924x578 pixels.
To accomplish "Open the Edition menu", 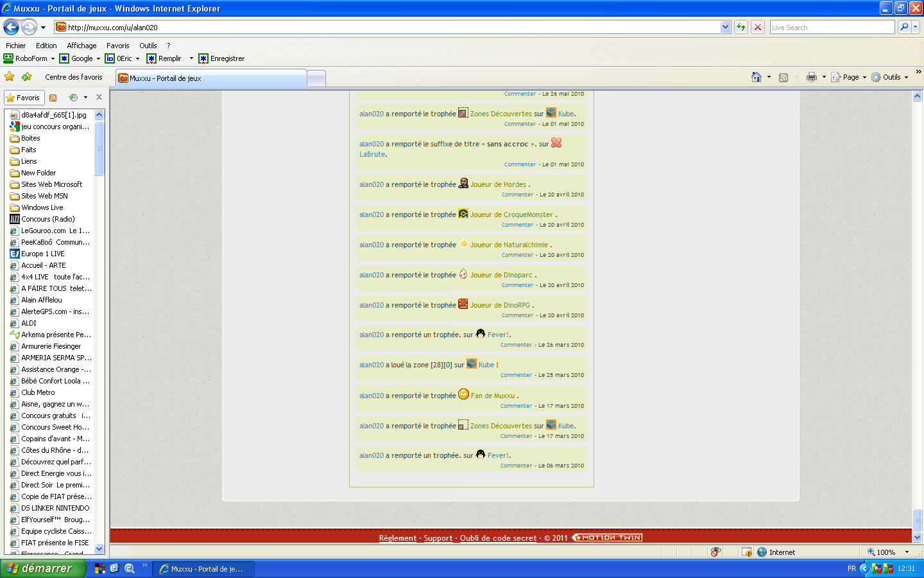I will point(46,46).
